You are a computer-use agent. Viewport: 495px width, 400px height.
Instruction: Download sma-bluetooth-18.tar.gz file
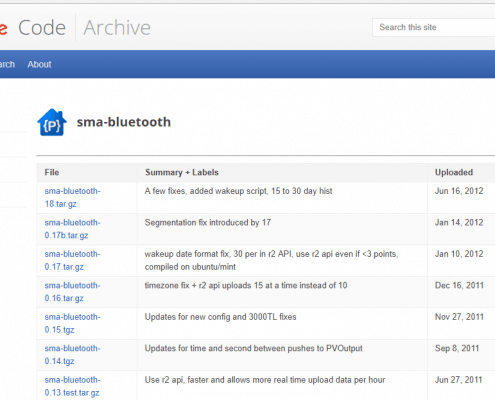(72, 197)
